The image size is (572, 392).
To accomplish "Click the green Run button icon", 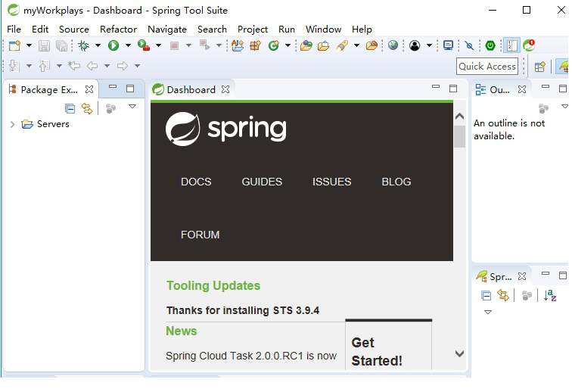I will click(x=113, y=45).
